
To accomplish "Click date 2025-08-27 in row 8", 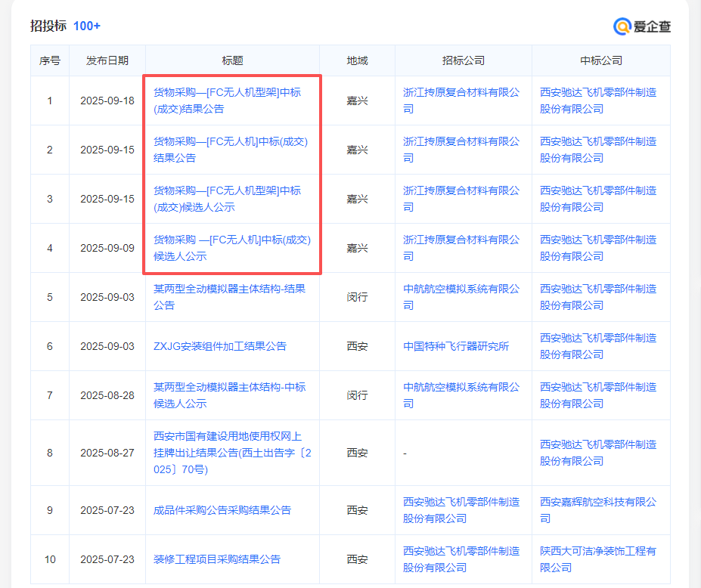I will [x=107, y=453].
